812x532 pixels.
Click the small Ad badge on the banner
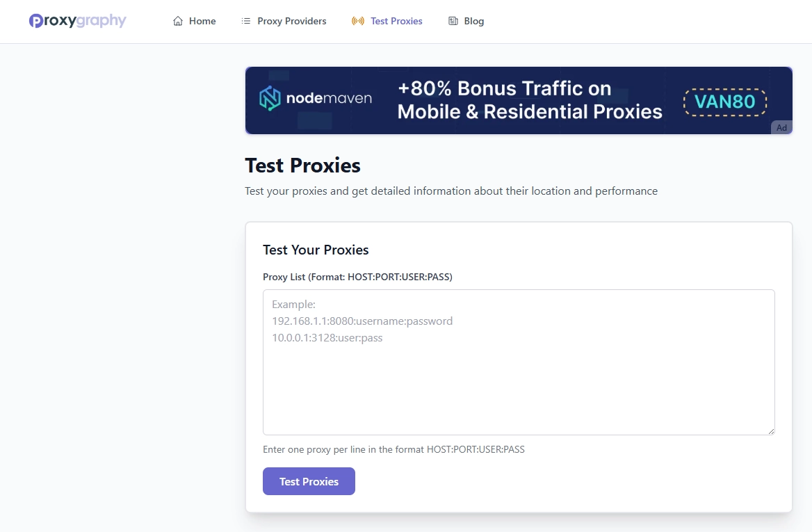[x=781, y=127]
